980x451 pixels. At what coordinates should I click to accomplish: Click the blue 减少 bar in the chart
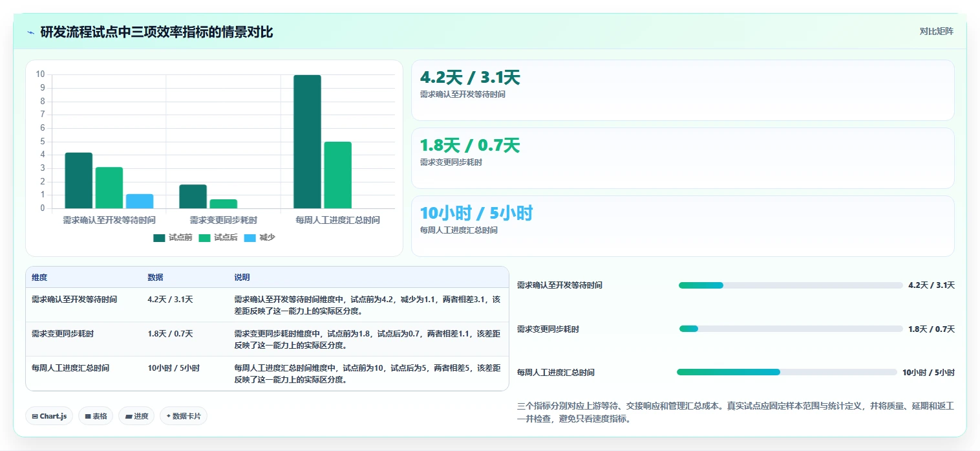(x=140, y=201)
